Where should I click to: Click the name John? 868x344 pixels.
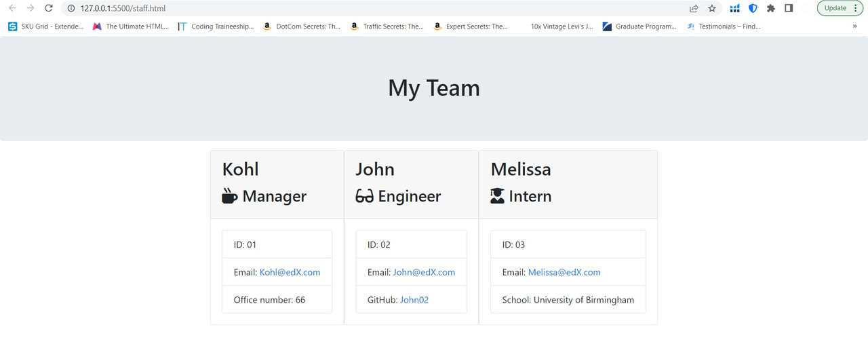coord(375,169)
